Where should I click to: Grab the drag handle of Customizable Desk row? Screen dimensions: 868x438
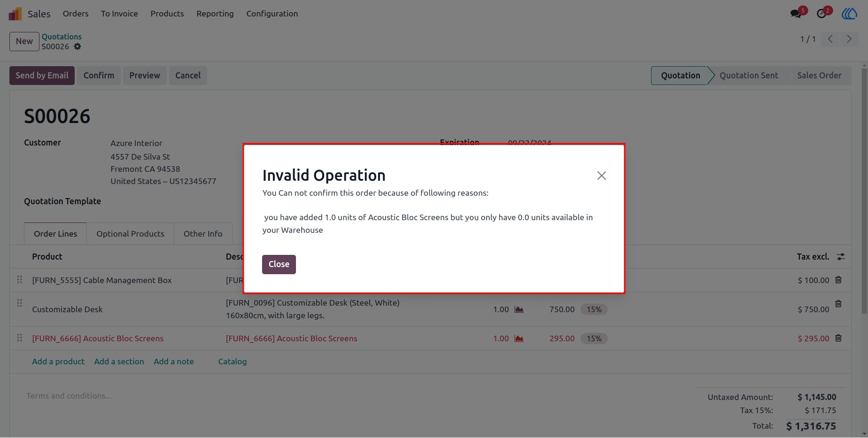tap(20, 303)
